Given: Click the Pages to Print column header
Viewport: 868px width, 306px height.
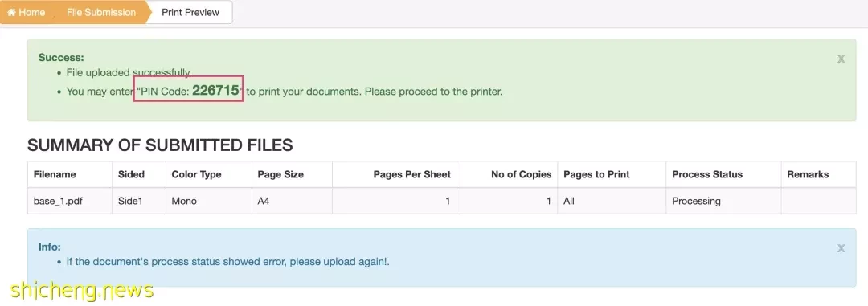Looking at the screenshot, I should (x=596, y=174).
